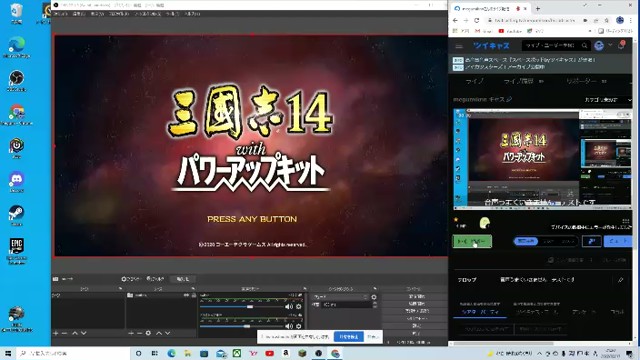Screen dimensions: 640x360
Task: Open a new Chrome tab
Action: tap(538, 8)
